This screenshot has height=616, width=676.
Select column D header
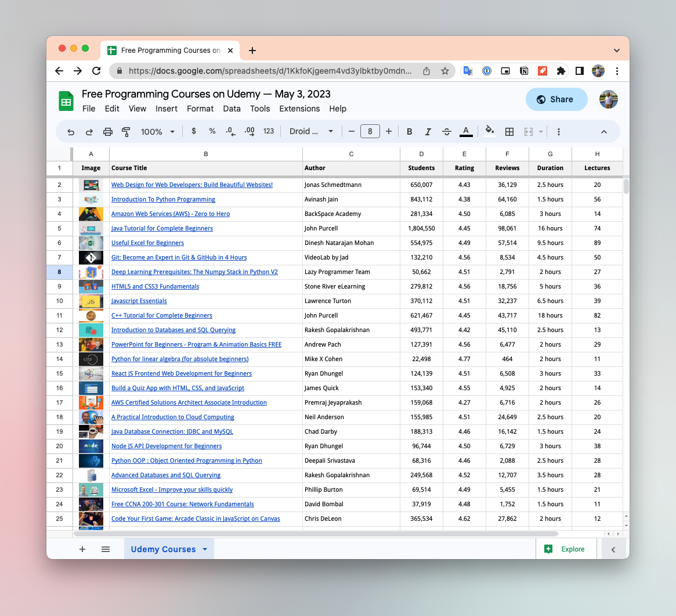pyautogui.click(x=421, y=154)
